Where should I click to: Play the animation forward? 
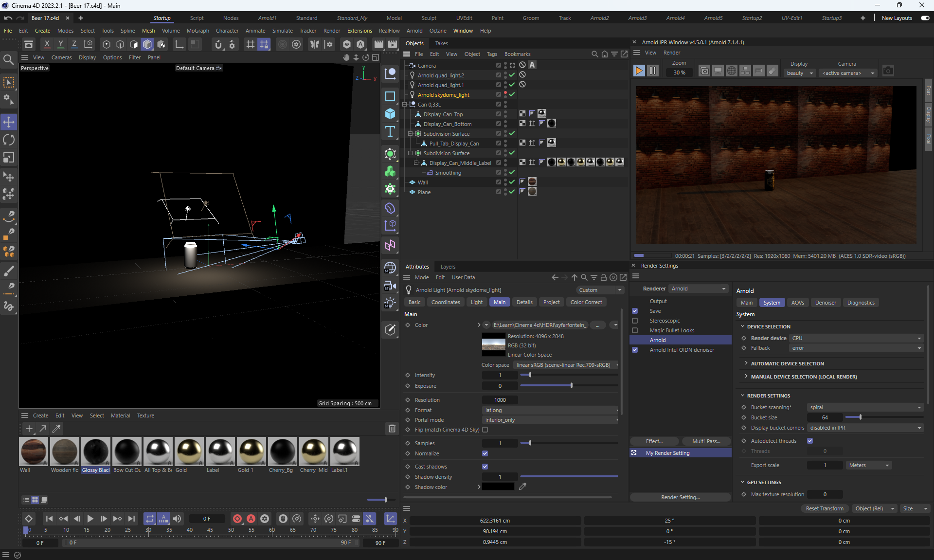(x=90, y=519)
